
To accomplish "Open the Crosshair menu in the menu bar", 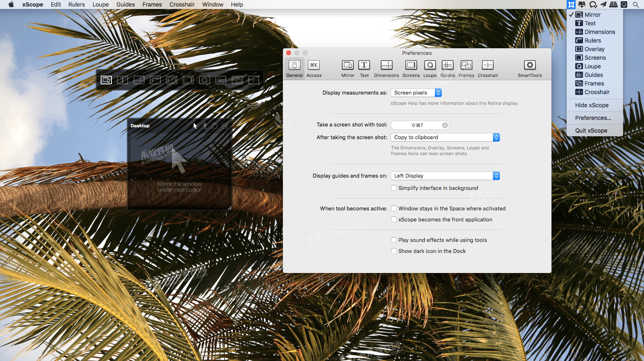I will click(x=182, y=5).
